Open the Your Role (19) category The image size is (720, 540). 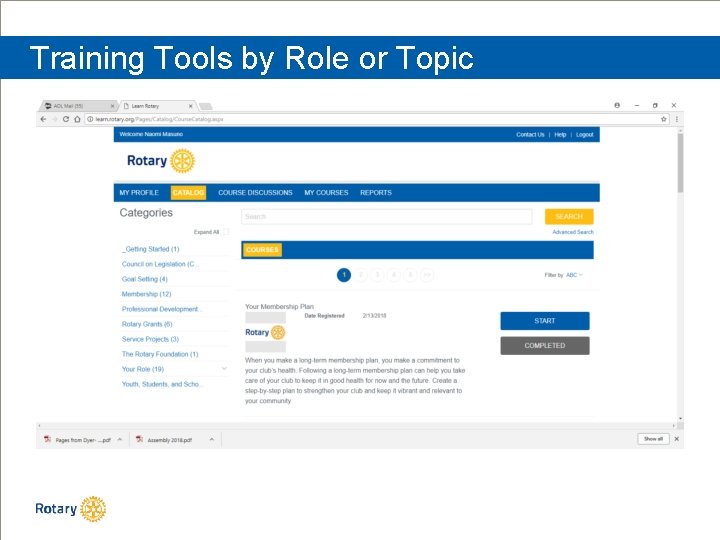143,369
